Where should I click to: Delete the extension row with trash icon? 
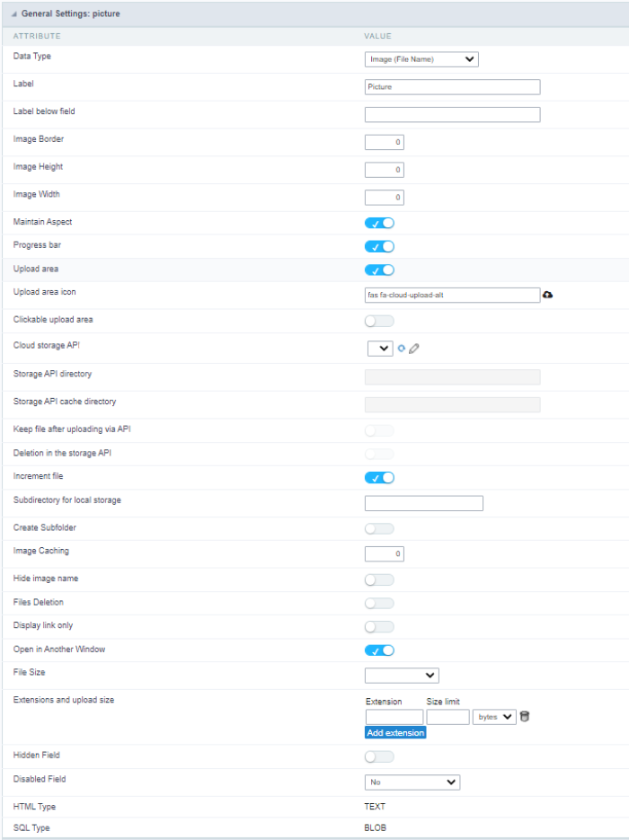(x=525, y=716)
